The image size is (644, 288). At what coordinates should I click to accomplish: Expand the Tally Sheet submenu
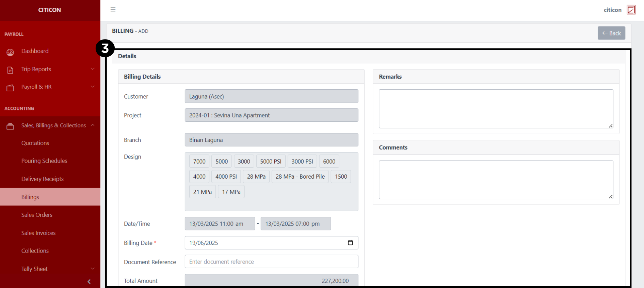pos(93,269)
